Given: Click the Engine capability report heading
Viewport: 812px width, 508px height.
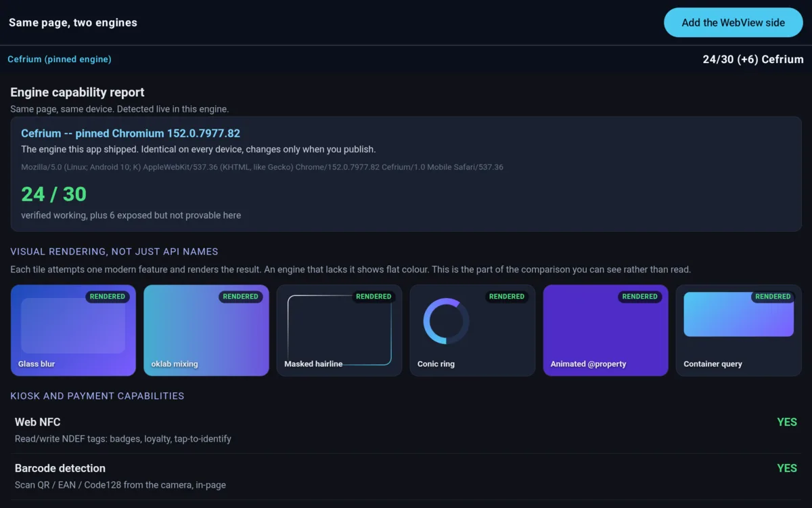Looking at the screenshot, I should tap(77, 92).
